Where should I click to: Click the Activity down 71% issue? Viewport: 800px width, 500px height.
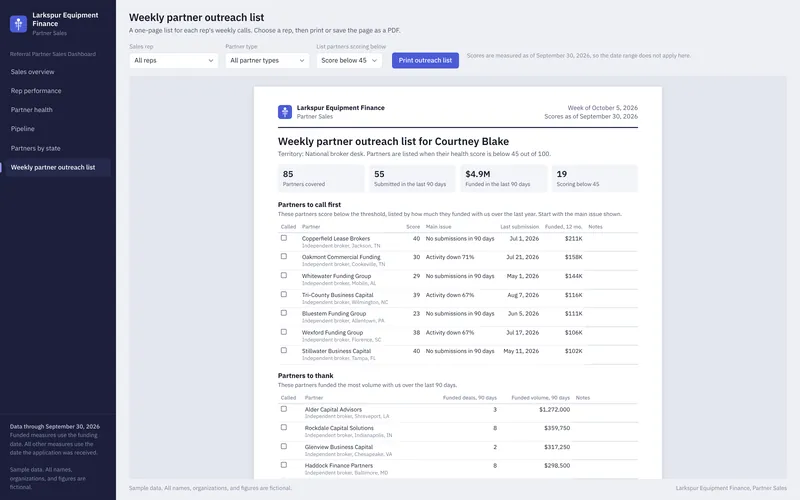click(450, 257)
